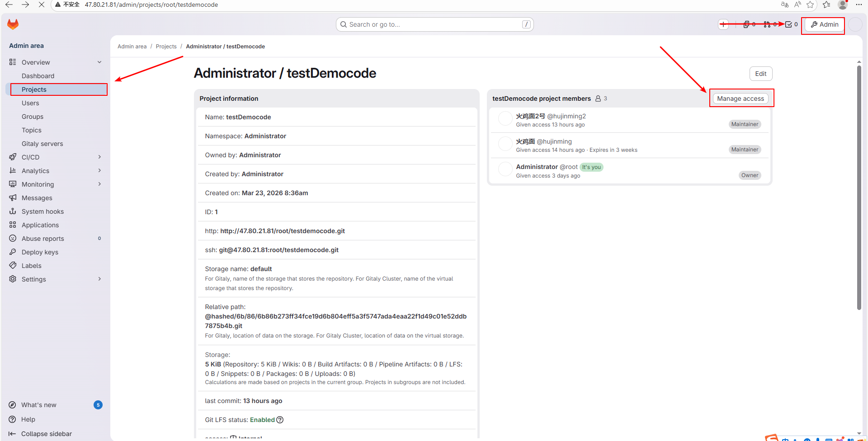Click the Owned by Administrator link

click(x=260, y=155)
